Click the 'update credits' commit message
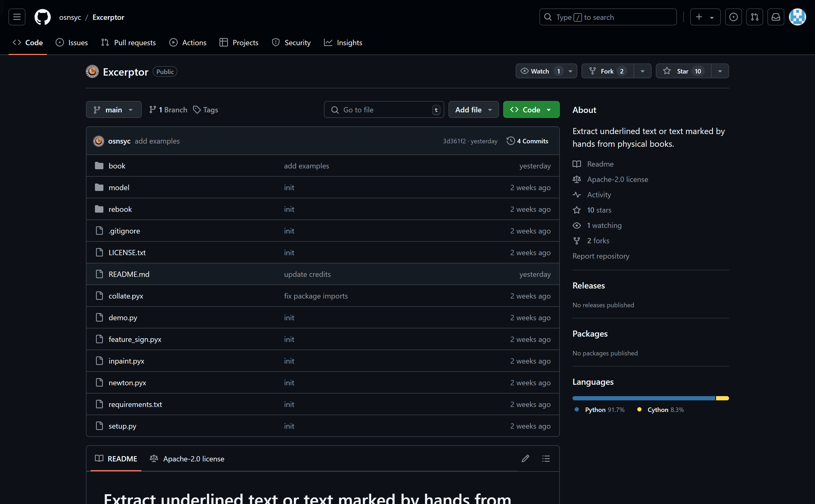815x504 pixels. [x=307, y=274]
